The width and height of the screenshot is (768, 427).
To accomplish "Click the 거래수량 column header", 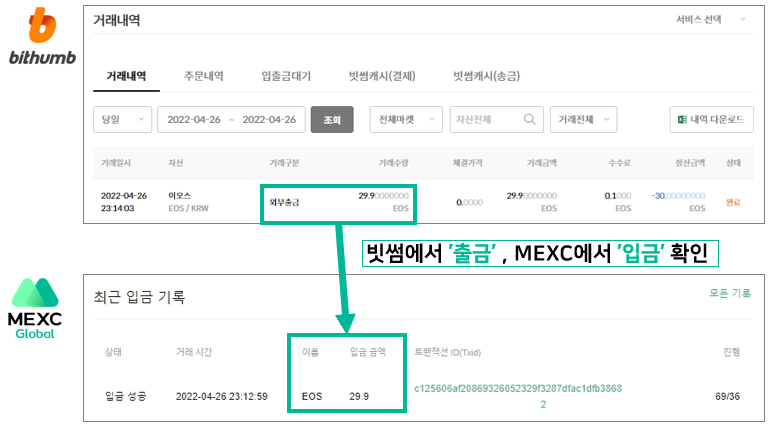I will coord(393,163).
